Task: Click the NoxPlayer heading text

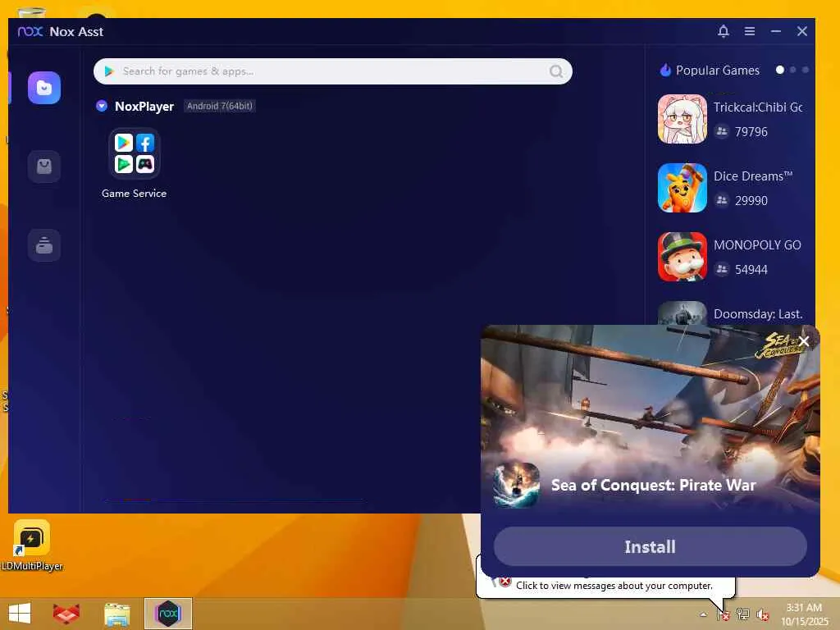Action: (144, 106)
